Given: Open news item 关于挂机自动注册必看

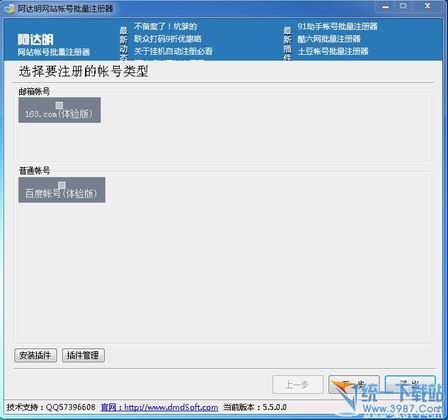Looking at the screenshot, I should [173, 51].
